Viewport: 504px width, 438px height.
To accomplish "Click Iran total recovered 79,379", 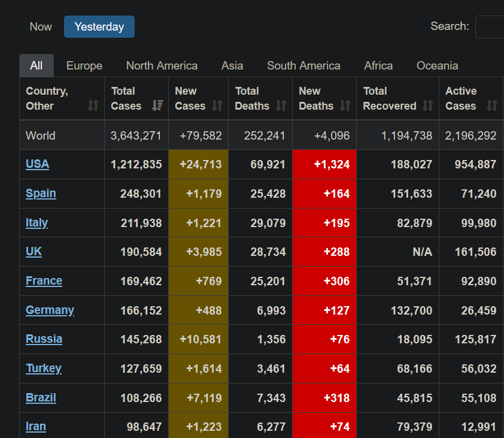I will [415, 427].
